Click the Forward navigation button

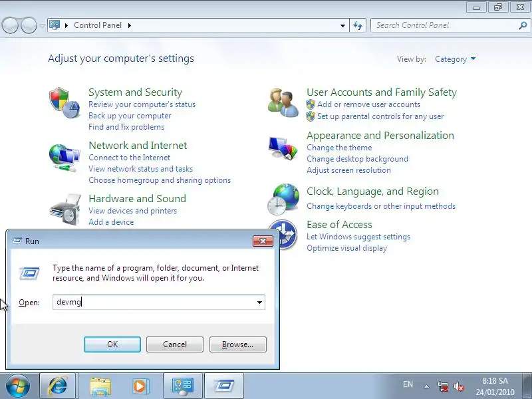coord(29,25)
